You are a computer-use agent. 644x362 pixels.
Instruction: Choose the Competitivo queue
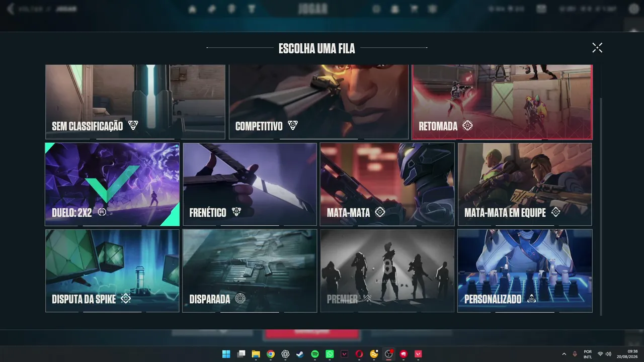point(318,102)
